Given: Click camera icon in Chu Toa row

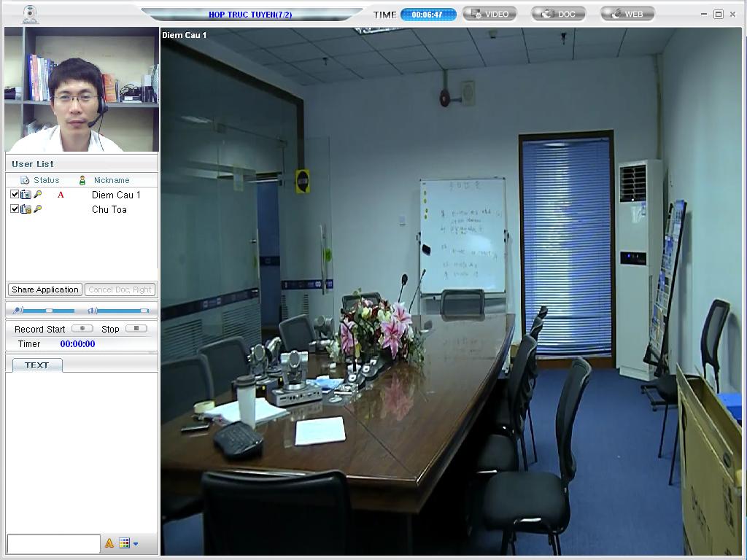Looking at the screenshot, I should (x=26, y=209).
